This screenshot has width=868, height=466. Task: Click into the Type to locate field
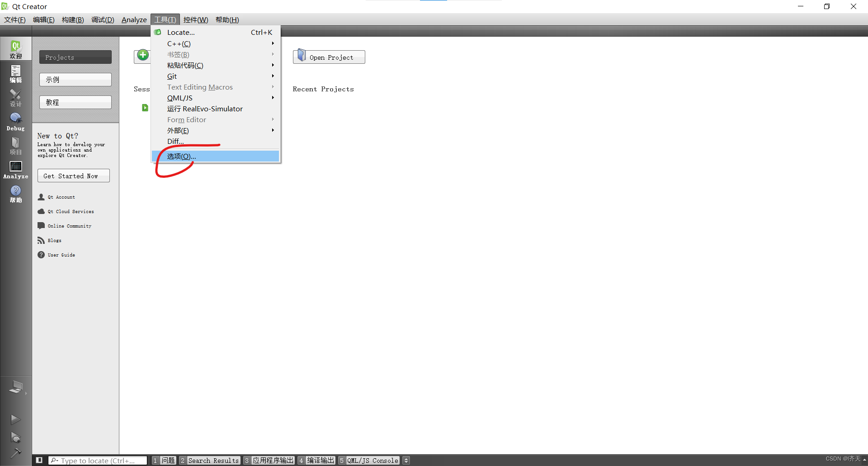pos(98,461)
